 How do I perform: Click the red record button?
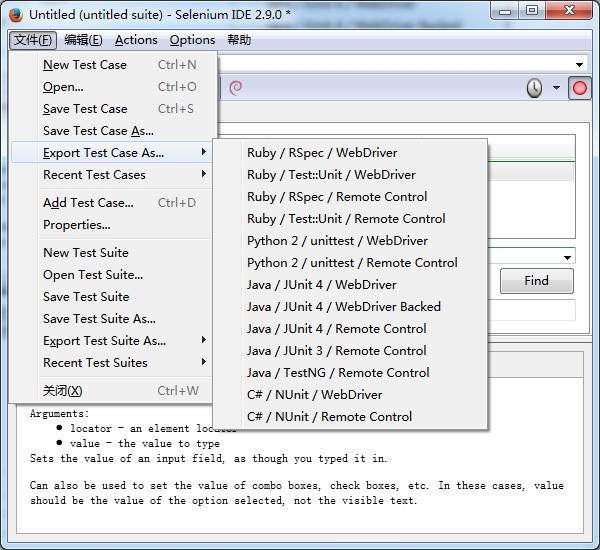pyautogui.click(x=579, y=88)
